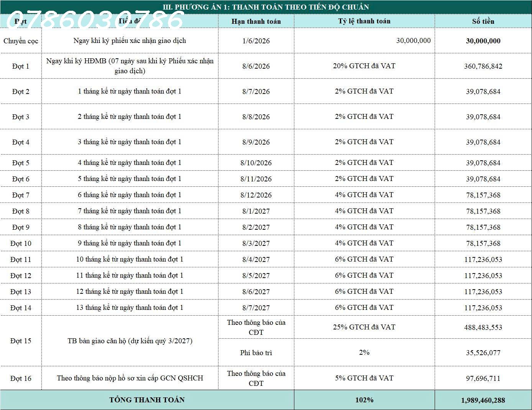Click '3 tháng kể từ ngày thanh toán' cell

coord(130,142)
